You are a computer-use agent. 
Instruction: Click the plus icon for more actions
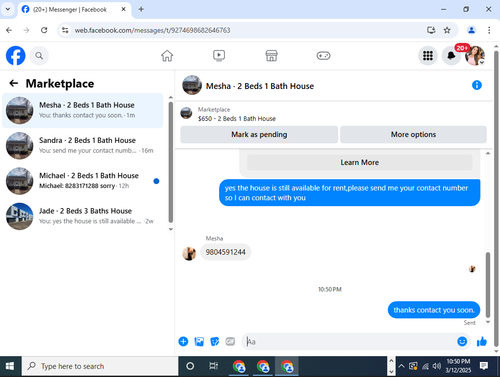(x=183, y=341)
